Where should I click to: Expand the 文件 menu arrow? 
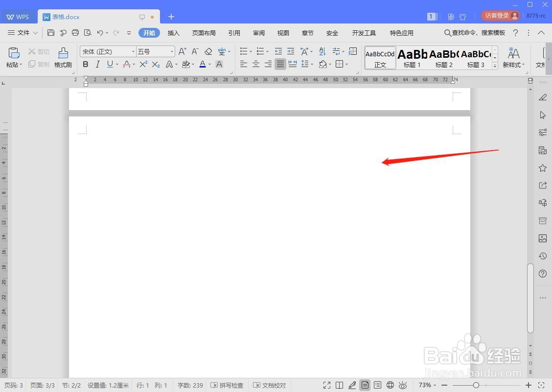pyautogui.click(x=35, y=33)
